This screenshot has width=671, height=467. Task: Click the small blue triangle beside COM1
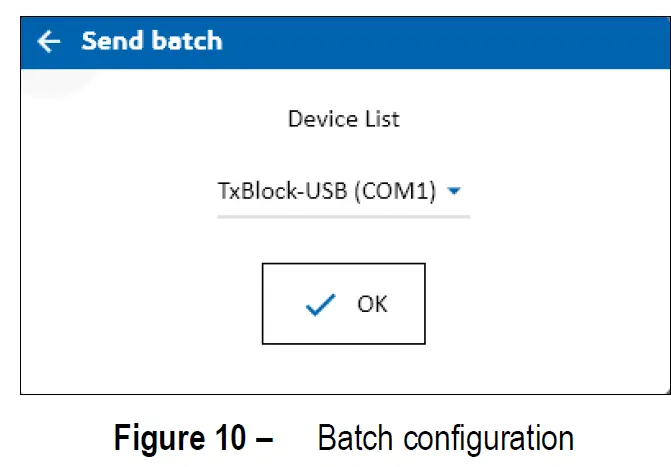click(454, 190)
